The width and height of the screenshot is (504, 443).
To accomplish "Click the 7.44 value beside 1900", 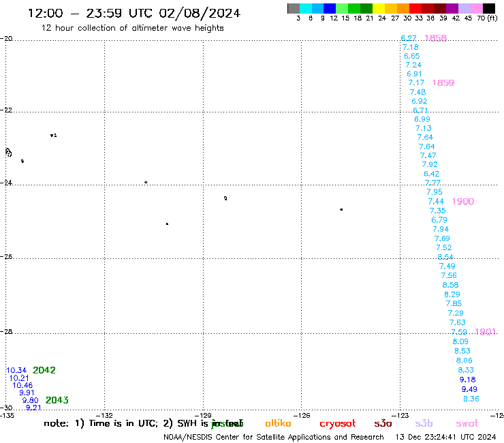I will click(x=436, y=202).
